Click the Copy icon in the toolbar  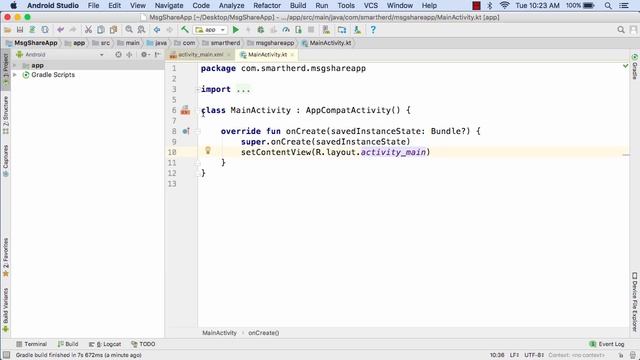tap(101, 30)
